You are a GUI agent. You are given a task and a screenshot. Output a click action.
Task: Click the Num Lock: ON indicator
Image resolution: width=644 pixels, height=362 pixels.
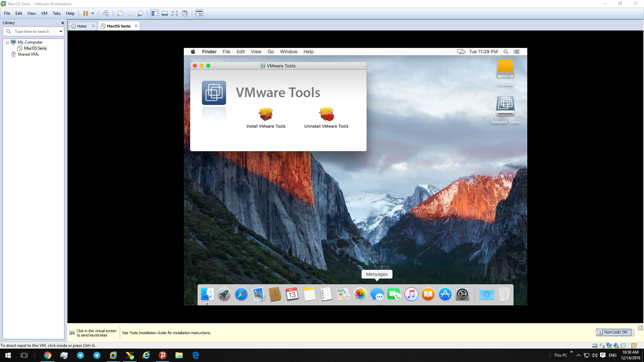(x=613, y=332)
